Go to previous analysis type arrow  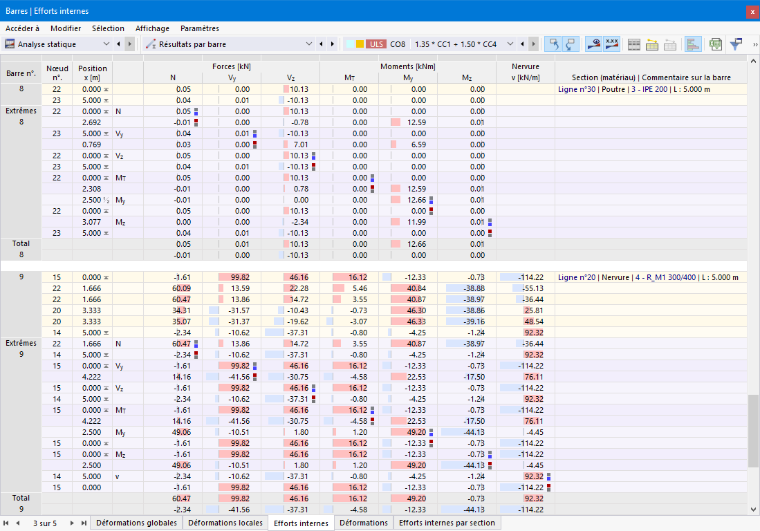tap(119, 44)
